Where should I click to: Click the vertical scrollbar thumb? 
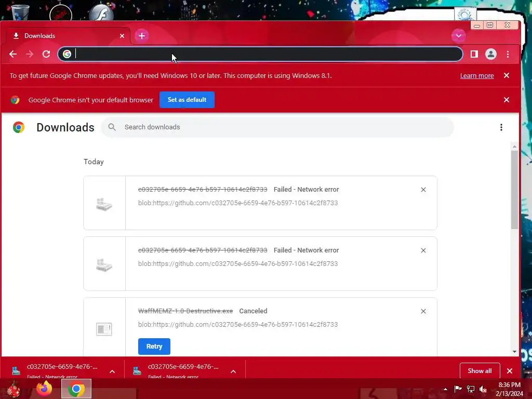tap(514, 190)
